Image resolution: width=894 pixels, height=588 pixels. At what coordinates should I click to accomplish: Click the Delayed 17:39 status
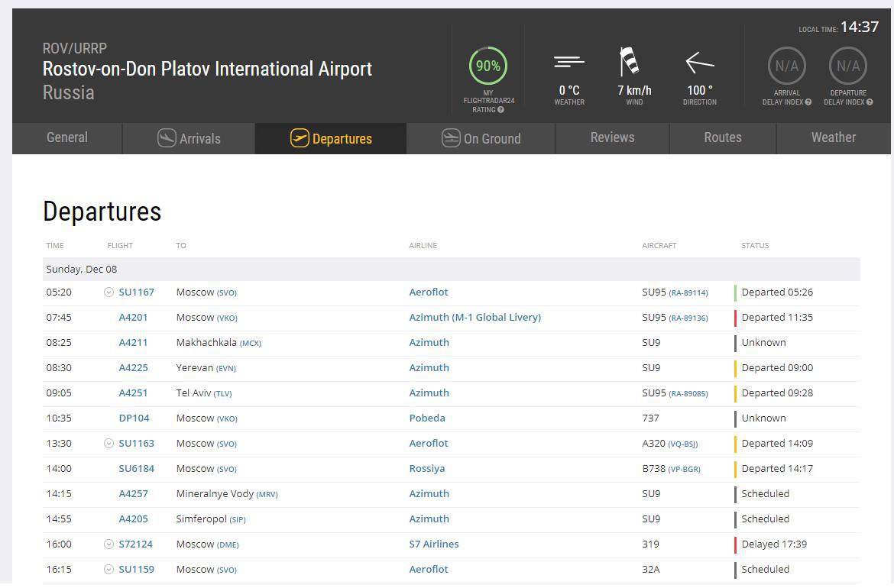click(x=774, y=544)
